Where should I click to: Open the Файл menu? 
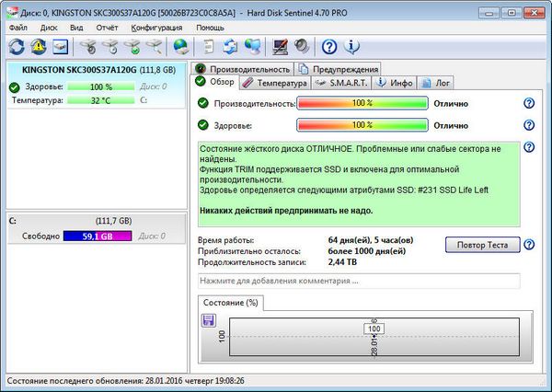click(18, 28)
